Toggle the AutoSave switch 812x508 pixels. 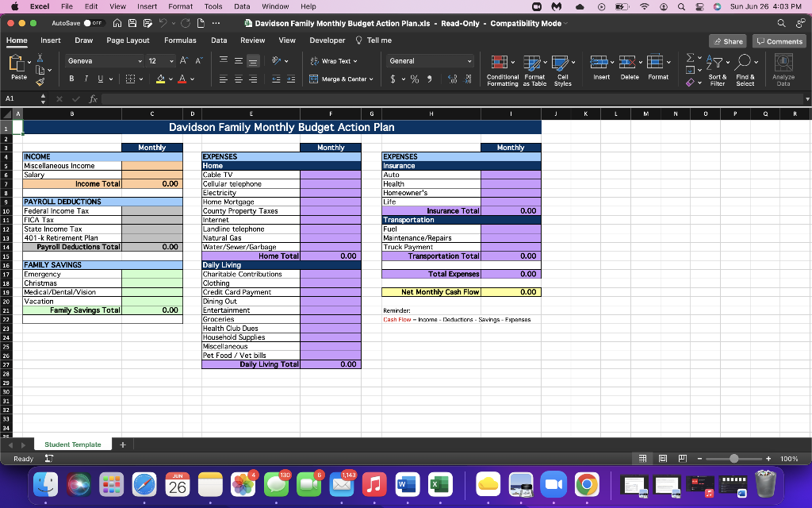click(x=94, y=23)
